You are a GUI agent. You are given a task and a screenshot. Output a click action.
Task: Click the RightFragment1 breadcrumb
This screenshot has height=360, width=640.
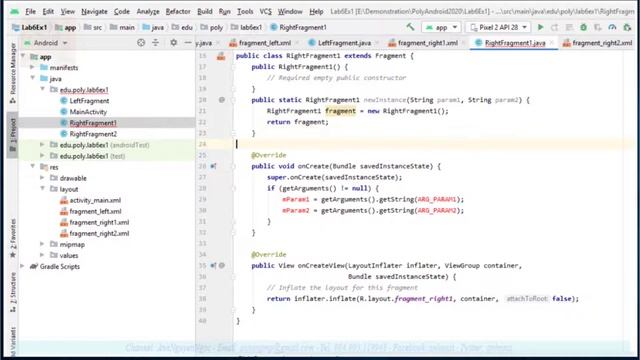click(298, 27)
